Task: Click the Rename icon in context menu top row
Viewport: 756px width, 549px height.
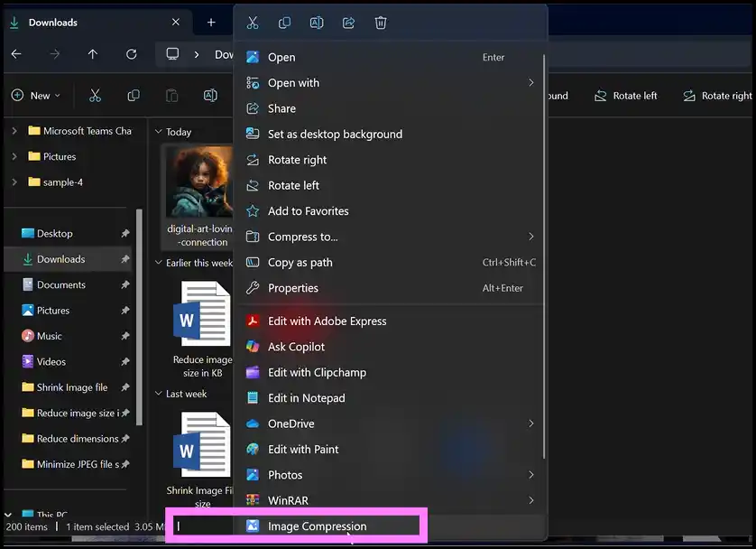Action: pyautogui.click(x=317, y=23)
